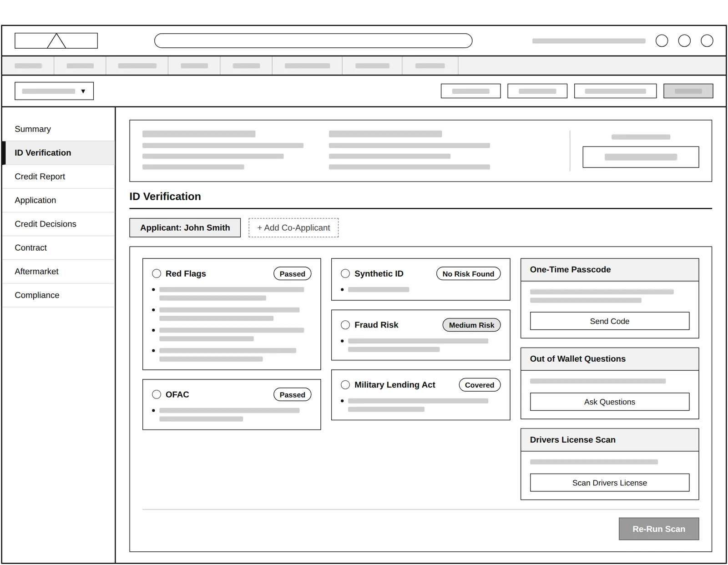The height and width of the screenshot is (565, 728).
Task: Click the Ask Questions button
Action: (610, 402)
